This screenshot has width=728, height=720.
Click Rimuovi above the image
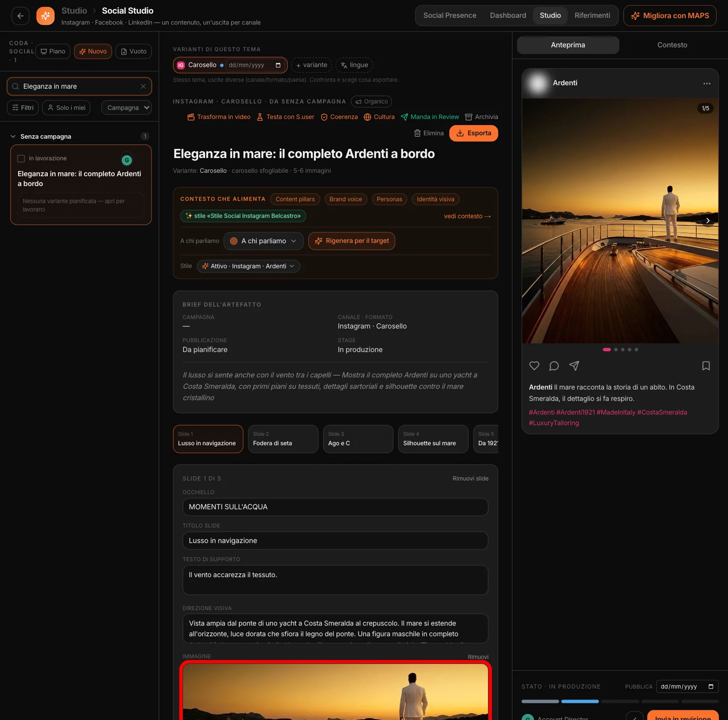[478, 657]
